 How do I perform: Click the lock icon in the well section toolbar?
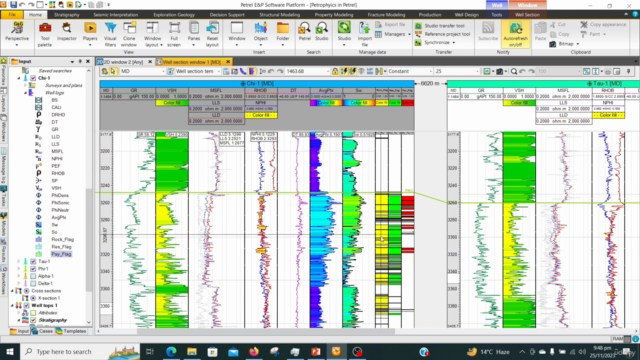[x=335, y=71]
